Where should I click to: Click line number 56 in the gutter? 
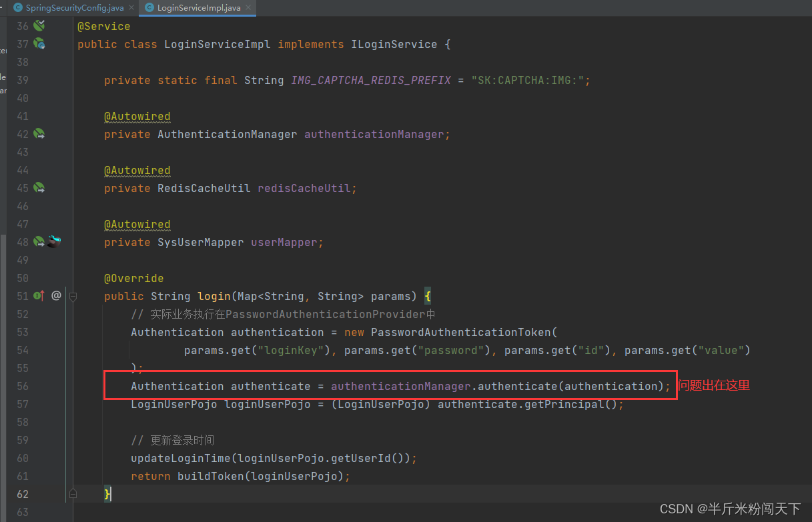pos(22,386)
